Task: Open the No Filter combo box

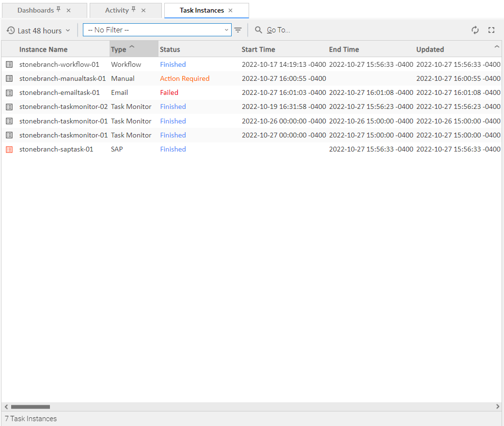Action: tap(157, 30)
